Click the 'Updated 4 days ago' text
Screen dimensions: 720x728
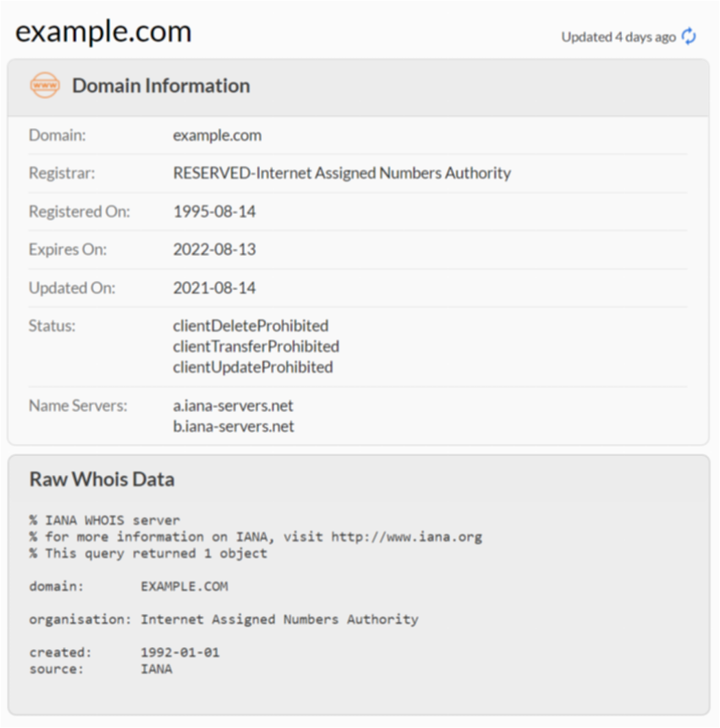[x=618, y=37]
